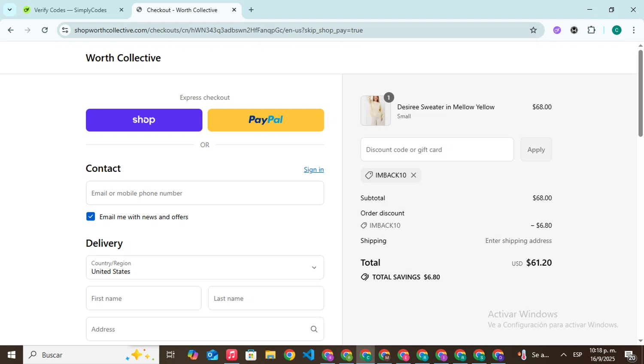The image size is (644, 364).
Task: Open File Explorer from the taskbar
Action: 270,355
